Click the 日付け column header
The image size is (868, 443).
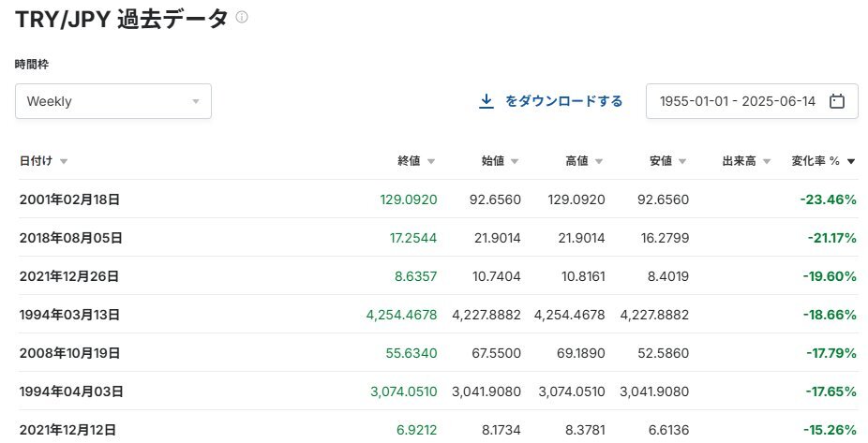click(36, 161)
